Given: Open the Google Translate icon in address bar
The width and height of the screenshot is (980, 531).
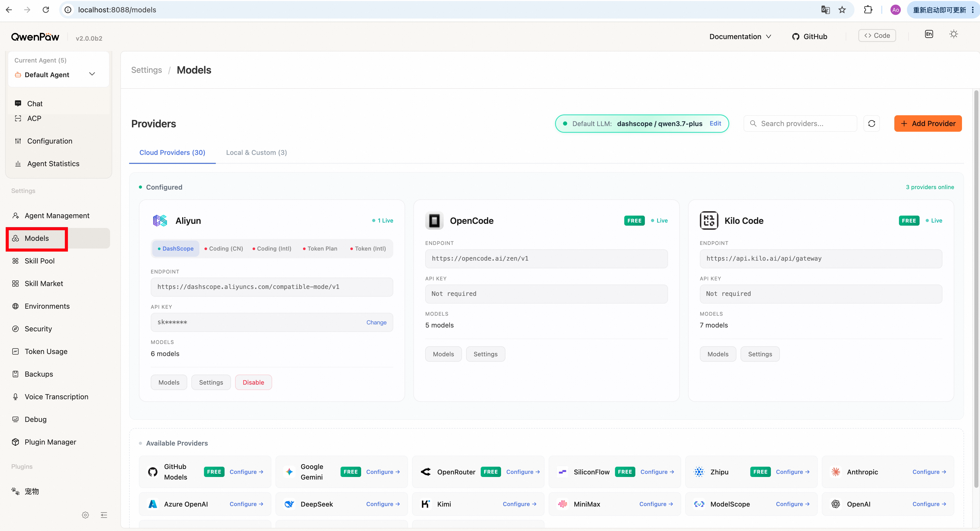Looking at the screenshot, I should tap(825, 10).
